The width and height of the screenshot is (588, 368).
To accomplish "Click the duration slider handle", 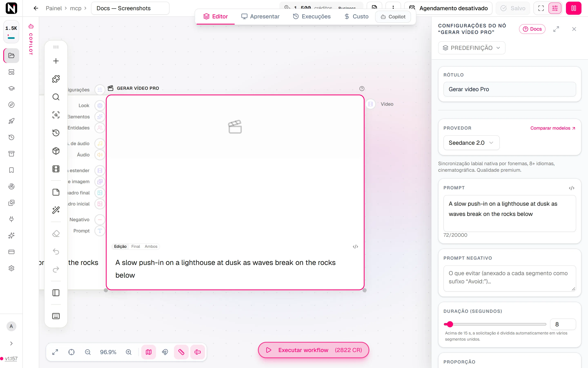I will (x=450, y=324).
